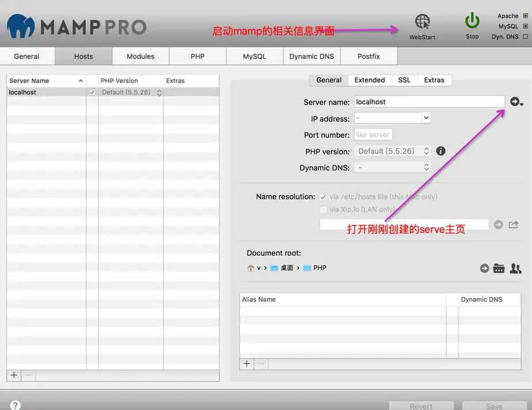532x410 pixels.
Task: Click the 桌面 folder in path
Action: click(x=282, y=268)
